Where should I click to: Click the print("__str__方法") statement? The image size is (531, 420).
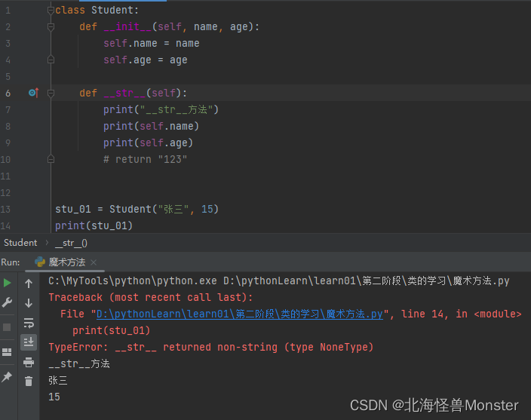click(x=161, y=109)
